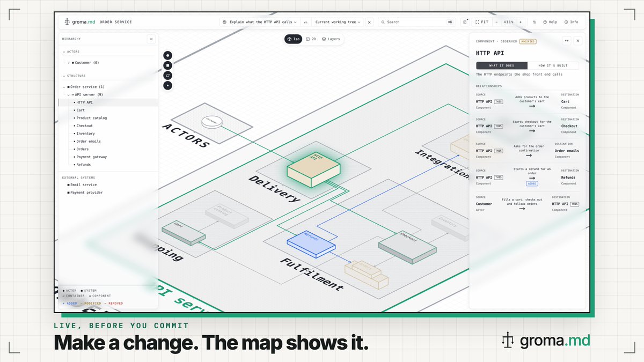The width and height of the screenshot is (644, 362).
Task: Click the ADDED legend entry
Action: [x=70, y=304]
